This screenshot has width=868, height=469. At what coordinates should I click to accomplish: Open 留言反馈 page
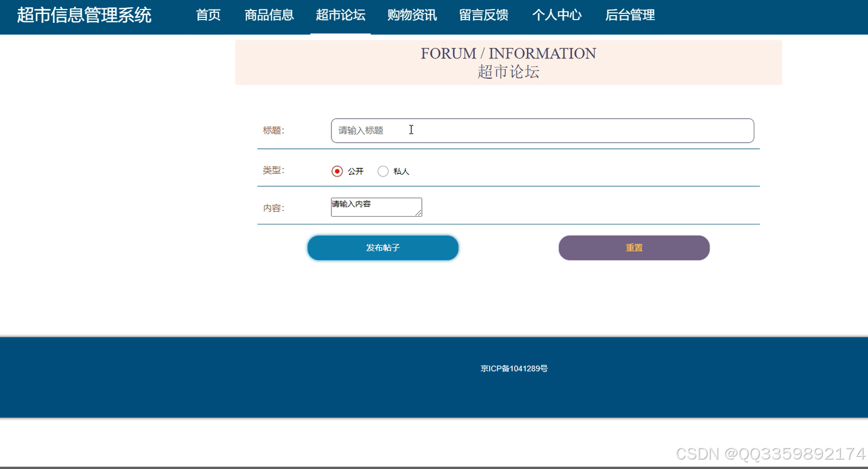tap(484, 15)
